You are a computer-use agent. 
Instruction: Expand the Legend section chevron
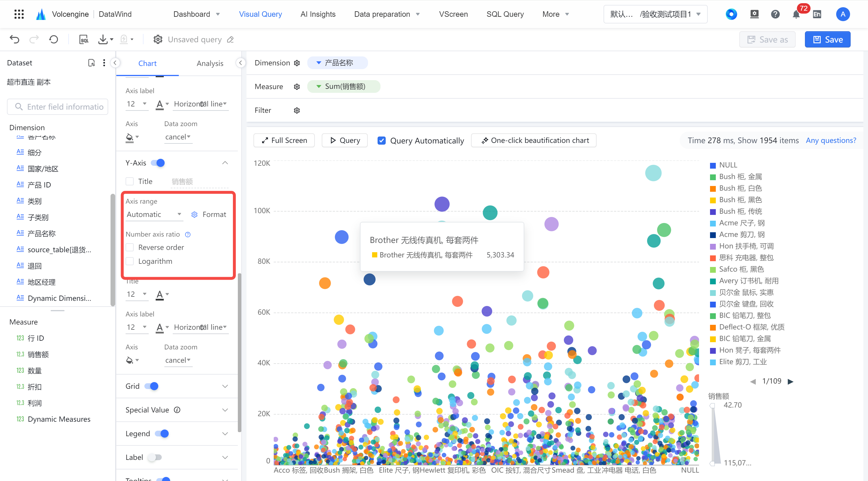coord(225,434)
